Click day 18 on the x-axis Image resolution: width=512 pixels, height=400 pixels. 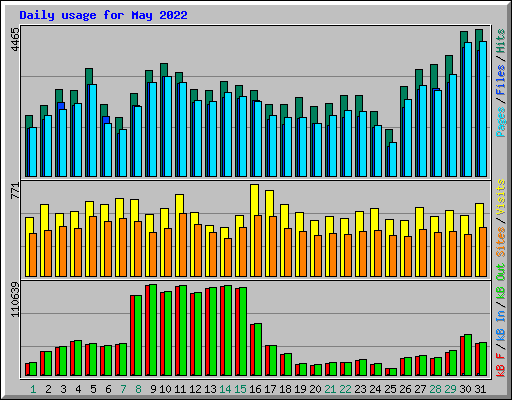point(285,389)
